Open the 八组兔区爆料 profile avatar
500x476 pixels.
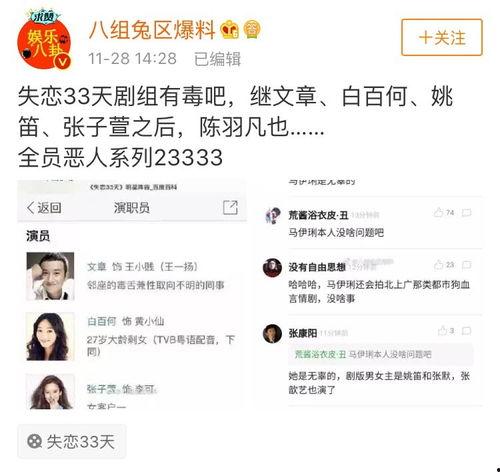coord(44,40)
